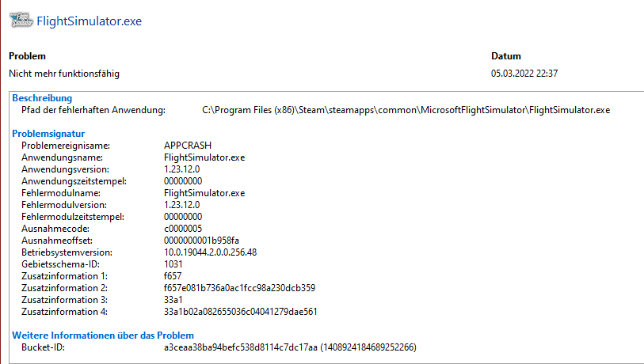Click the 'Anwendungszeitstempel' label
Image resolution: width=644 pixels, height=364 pixels.
pos(74,181)
